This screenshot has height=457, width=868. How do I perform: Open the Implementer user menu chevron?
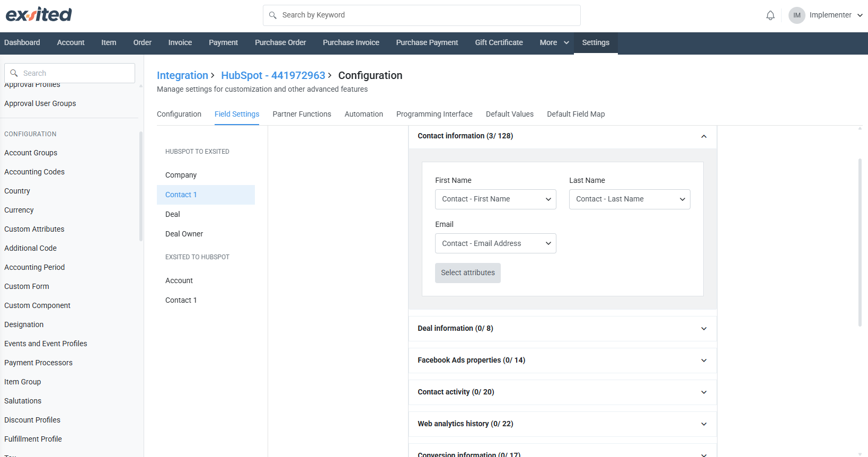(860, 15)
